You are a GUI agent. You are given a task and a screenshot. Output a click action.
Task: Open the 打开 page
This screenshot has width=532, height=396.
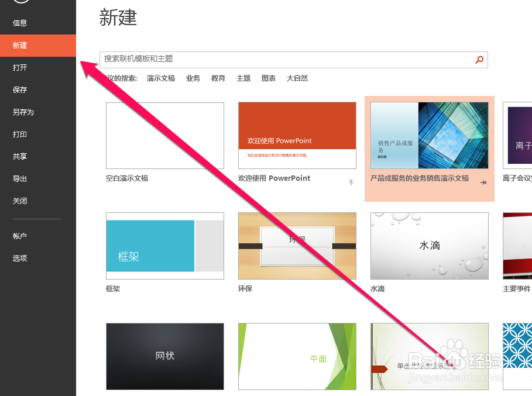click(20, 67)
